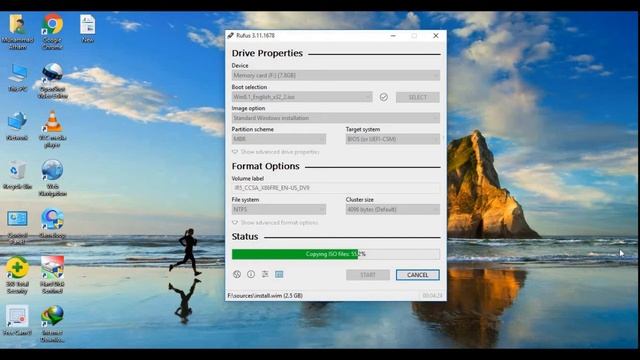
Task: Click the Copying ISO files progress bar
Action: 336,254
